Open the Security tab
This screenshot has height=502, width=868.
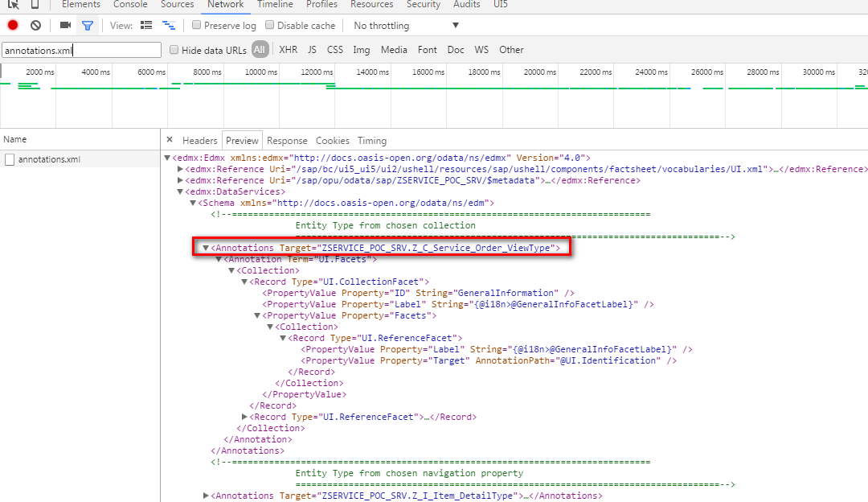pos(424,5)
